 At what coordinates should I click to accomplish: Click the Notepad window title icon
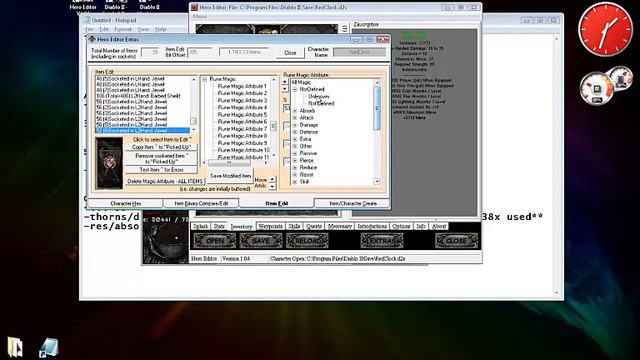87,20
